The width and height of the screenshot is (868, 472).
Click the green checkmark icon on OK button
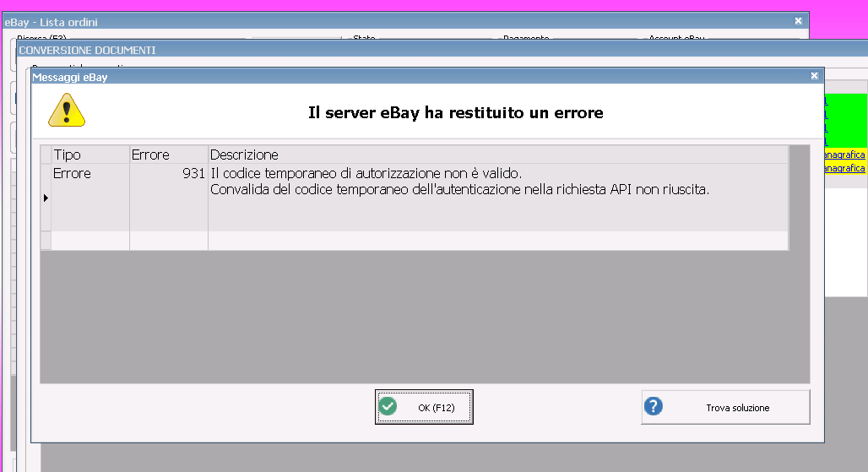click(388, 406)
